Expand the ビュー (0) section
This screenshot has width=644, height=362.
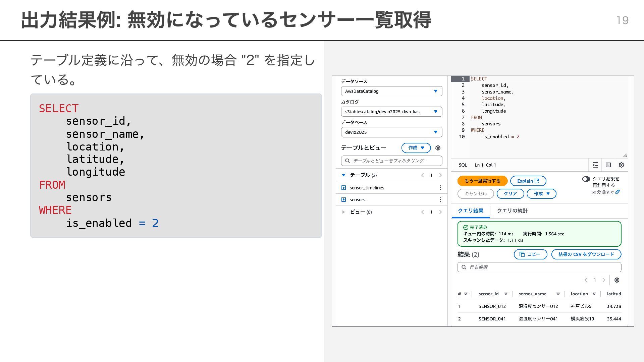tap(343, 212)
